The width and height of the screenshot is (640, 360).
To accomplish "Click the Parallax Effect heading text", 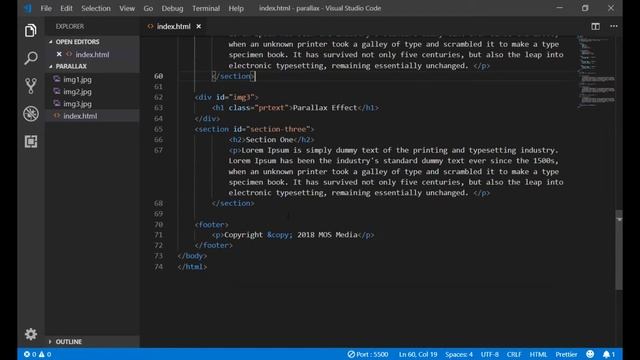I will [325, 108].
